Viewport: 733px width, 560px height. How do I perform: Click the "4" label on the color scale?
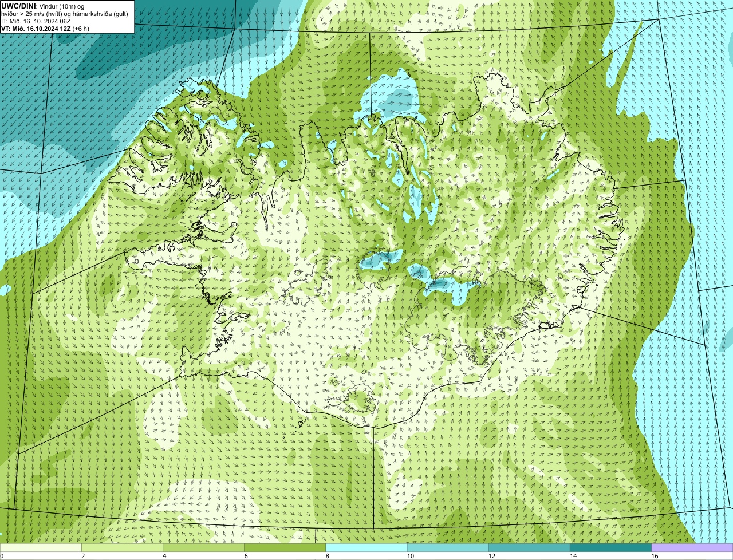(164, 556)
